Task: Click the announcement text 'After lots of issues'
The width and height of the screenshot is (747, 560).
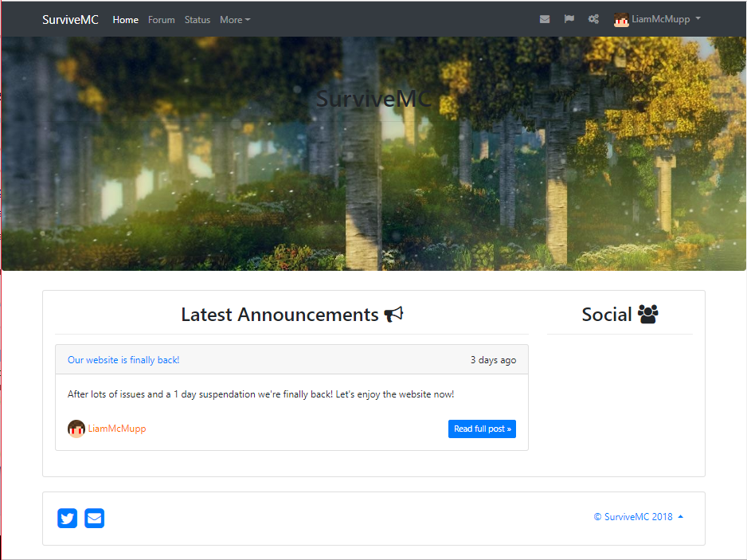Action: [260, 394]
